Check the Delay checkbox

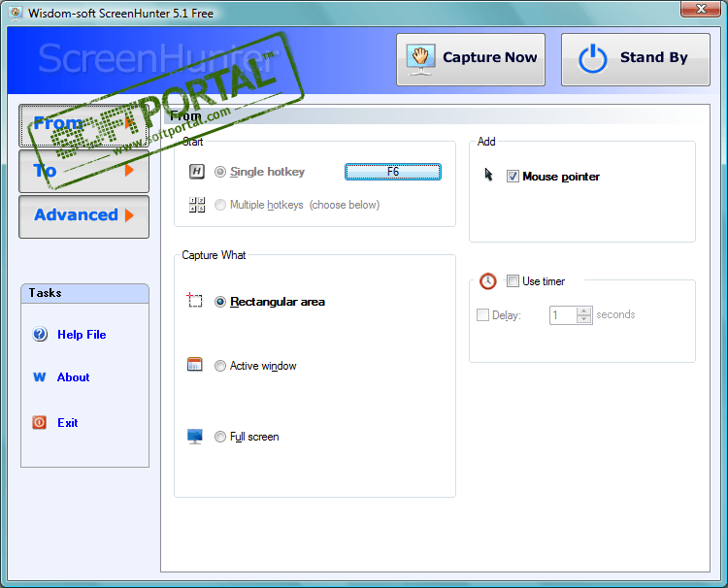(x=482, y=314)
